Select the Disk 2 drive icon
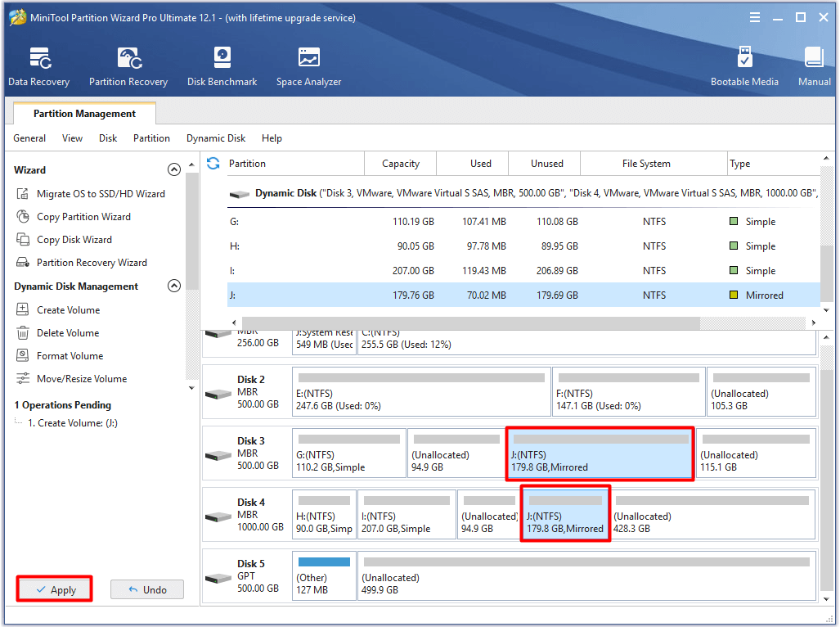The width and height of the screenshot is (840, 627). [x=218, y=395]
